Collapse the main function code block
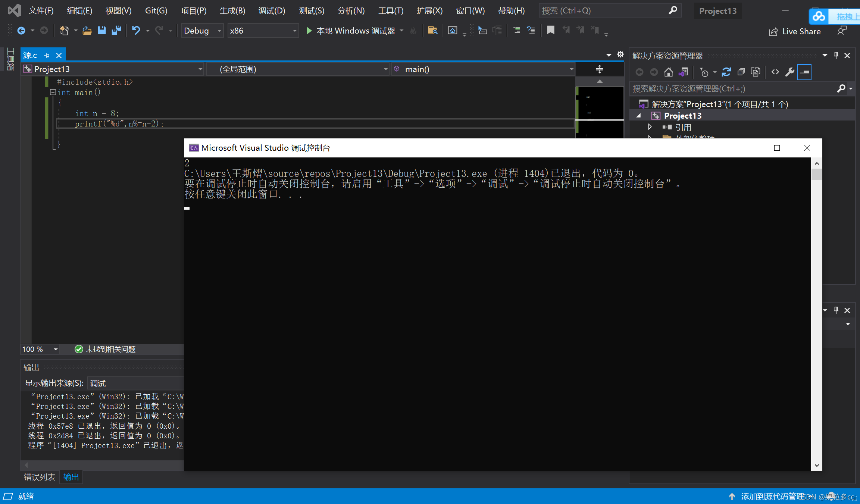 (53, 92)
